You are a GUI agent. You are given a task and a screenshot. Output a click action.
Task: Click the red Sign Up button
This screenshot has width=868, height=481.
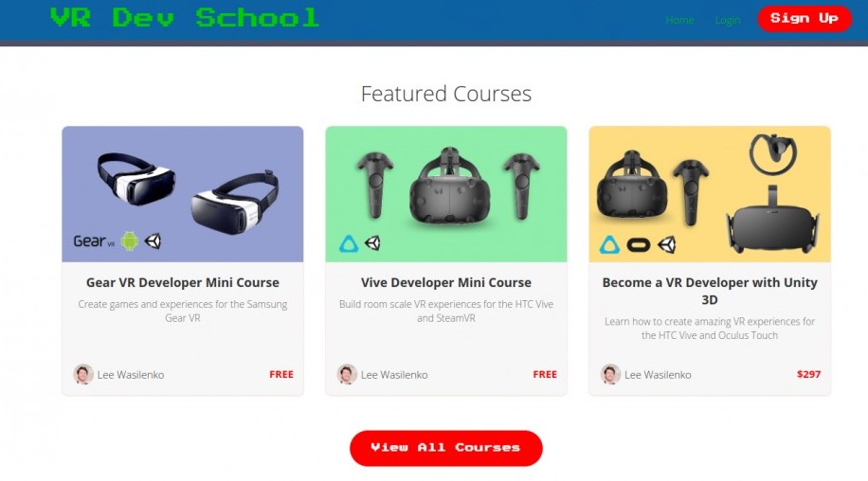[805, 19]
